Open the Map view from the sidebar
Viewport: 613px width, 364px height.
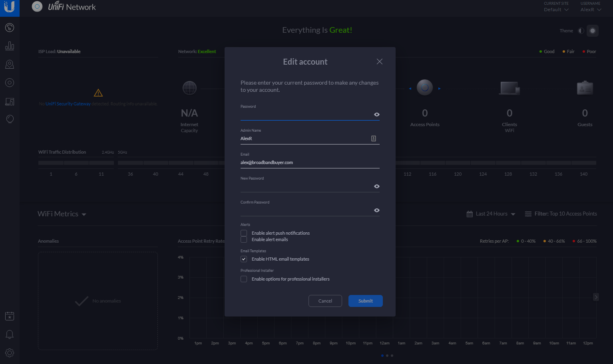10,64
